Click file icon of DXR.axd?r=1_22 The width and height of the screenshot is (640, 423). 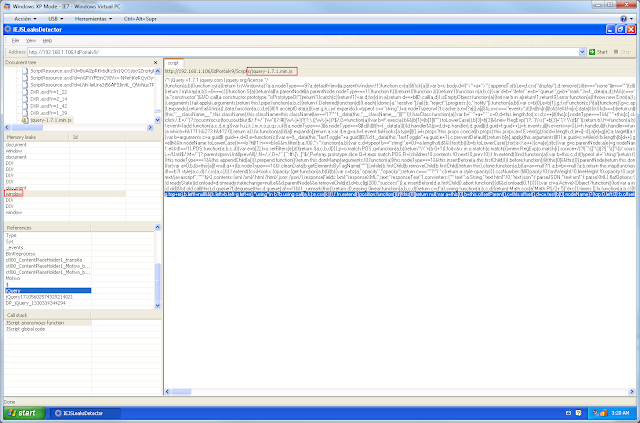pyautogui.click(x=25, y=92)
